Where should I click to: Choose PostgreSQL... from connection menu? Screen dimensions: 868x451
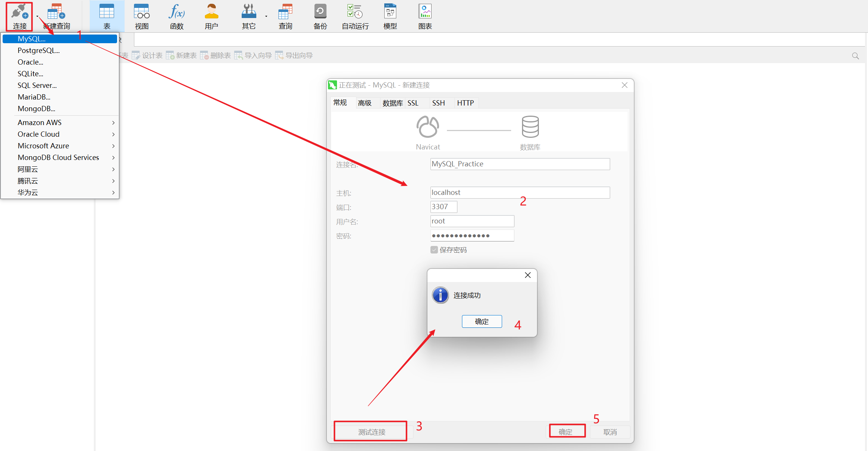click(x=60, y=50)
